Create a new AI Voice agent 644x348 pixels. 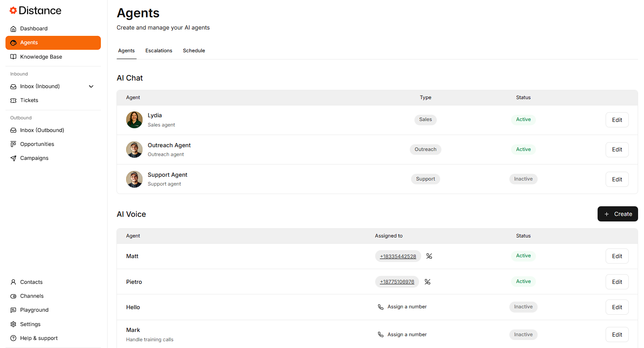(x=617, y=214)
